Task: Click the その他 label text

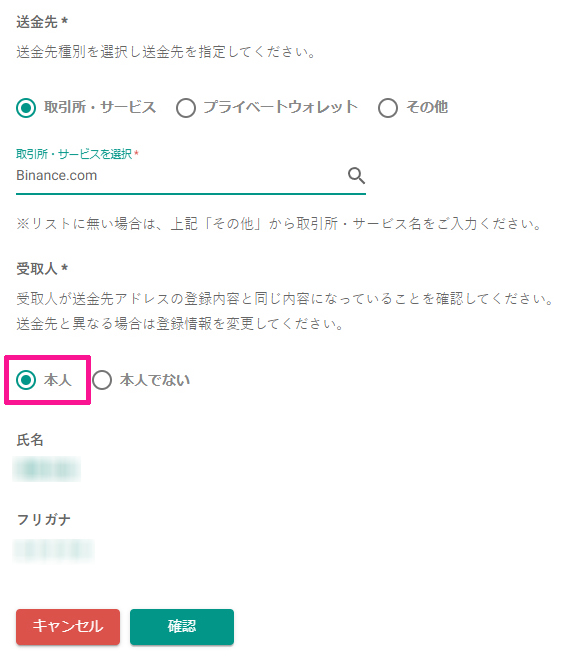Action: pos(427,107)
